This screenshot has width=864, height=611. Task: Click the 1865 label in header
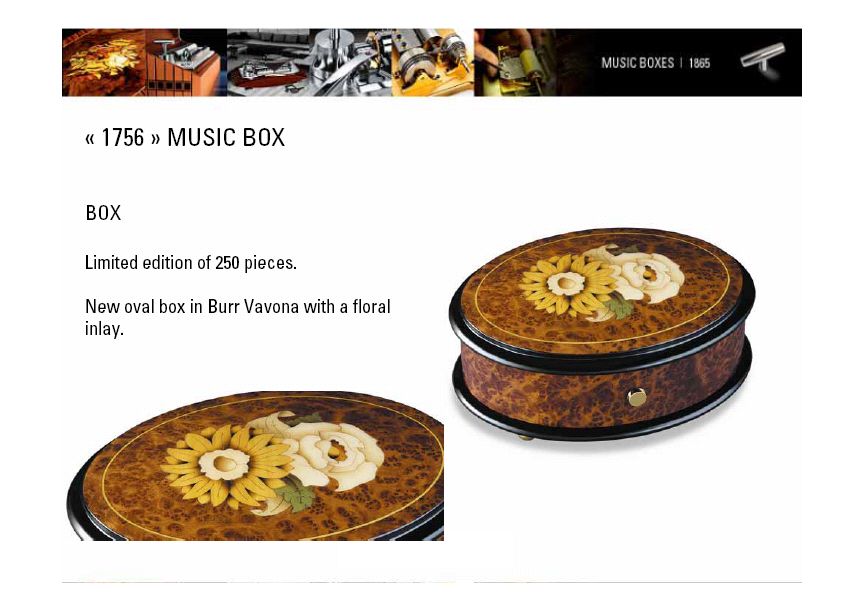pyautogui.click(x=699, y=63)
